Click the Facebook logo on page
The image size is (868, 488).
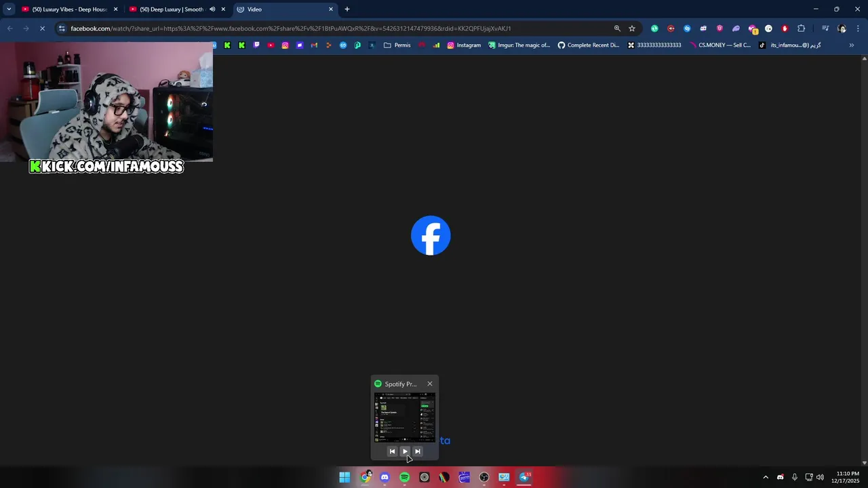click(x=431, y=236)
